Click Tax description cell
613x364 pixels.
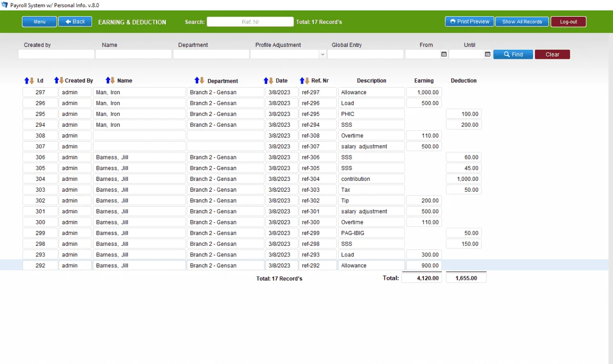click(371, 190)
